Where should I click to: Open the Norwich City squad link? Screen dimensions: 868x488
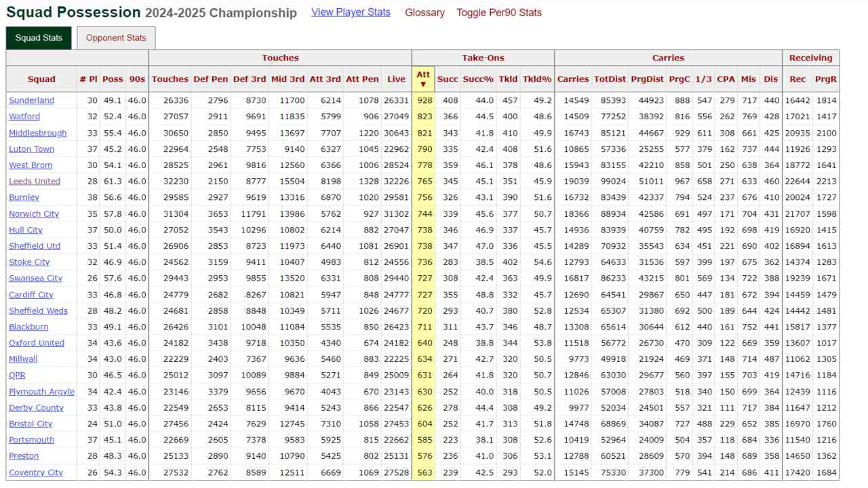34,213
